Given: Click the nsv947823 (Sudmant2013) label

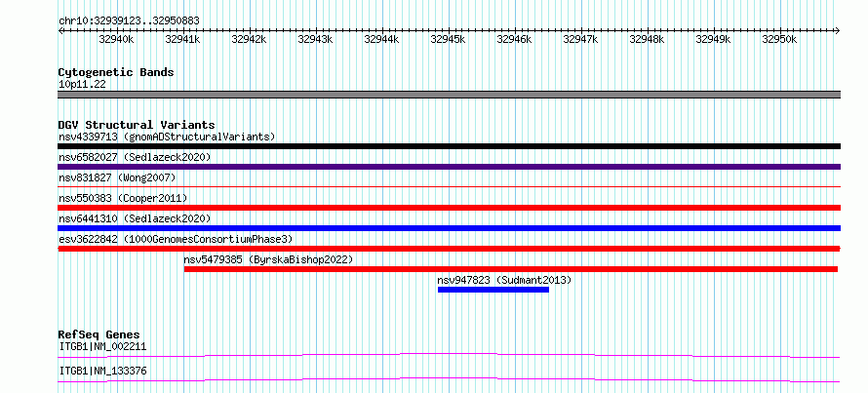Looking at the screenshot, I should [504, 280].
